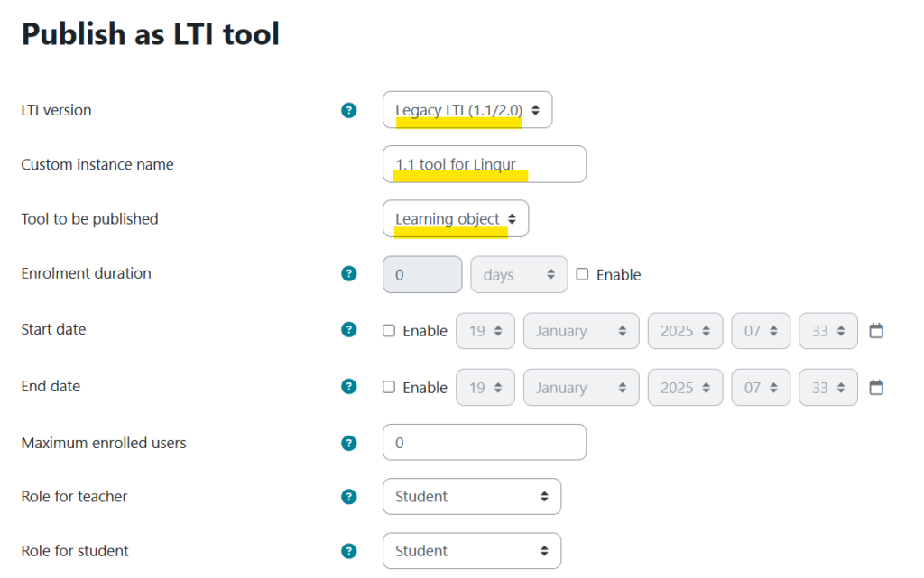This screenshot has width=924, height=578.
Task: Open help for LTI version
Action: click(349, 111)
